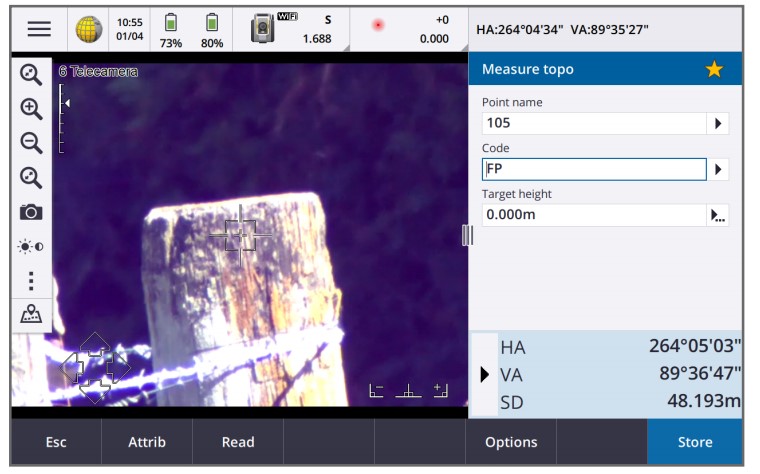The image size is (760, 474).
Task: Toggle the Measure topo favorite star
Action: pyautogui.click(x=714, y=69)
